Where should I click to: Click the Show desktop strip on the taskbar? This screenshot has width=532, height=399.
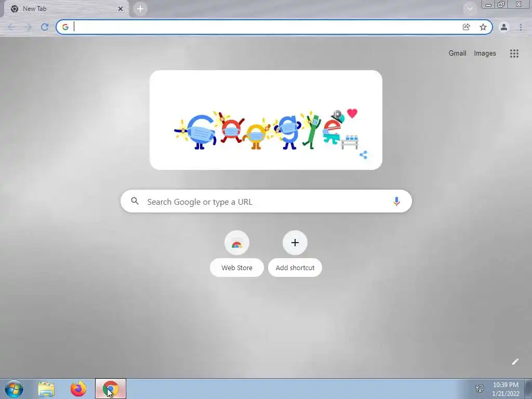pyautogui.click(x=528, y=389)
